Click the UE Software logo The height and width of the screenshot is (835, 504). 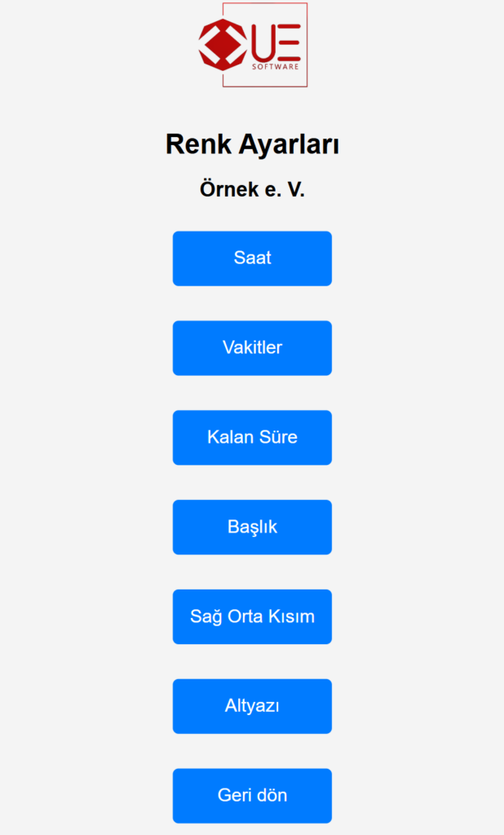[x=253, y=45]
